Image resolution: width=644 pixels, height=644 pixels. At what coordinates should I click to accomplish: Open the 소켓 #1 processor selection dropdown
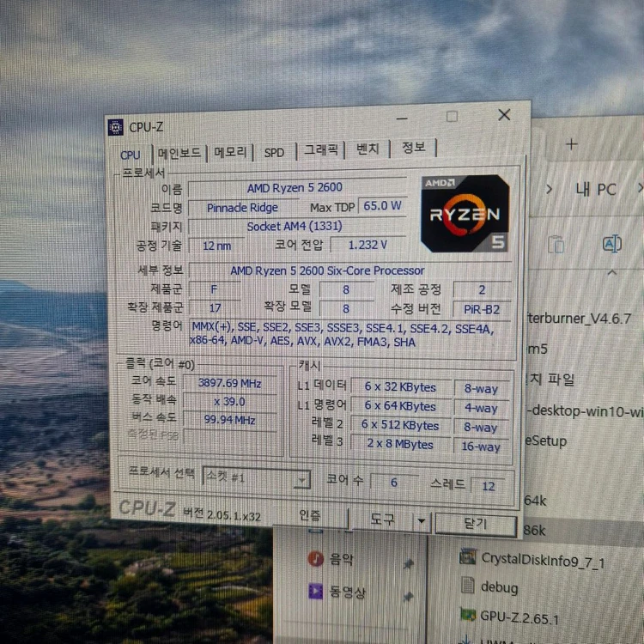click(256, 477)
